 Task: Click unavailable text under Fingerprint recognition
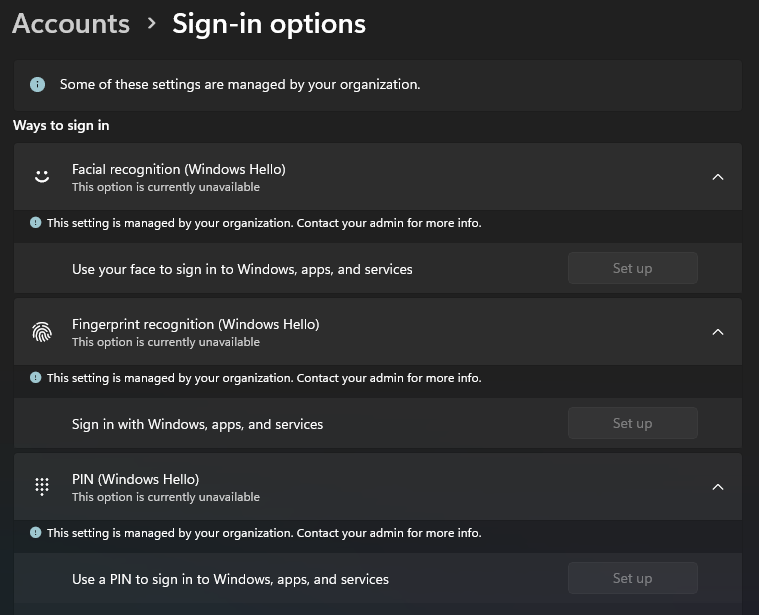click(166, 342)
